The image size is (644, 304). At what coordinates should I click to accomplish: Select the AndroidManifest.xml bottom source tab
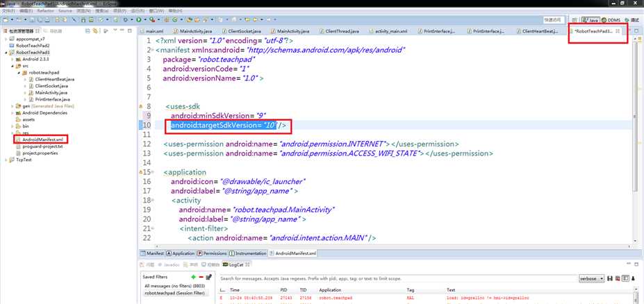click(x=292, y=253)
